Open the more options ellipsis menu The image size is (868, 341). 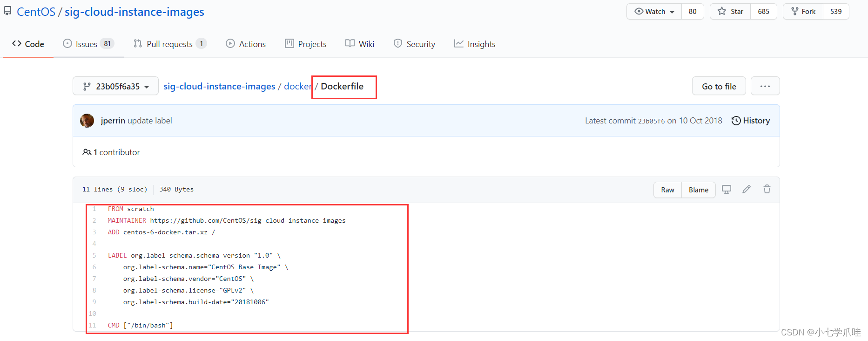(x=765, y=86)
